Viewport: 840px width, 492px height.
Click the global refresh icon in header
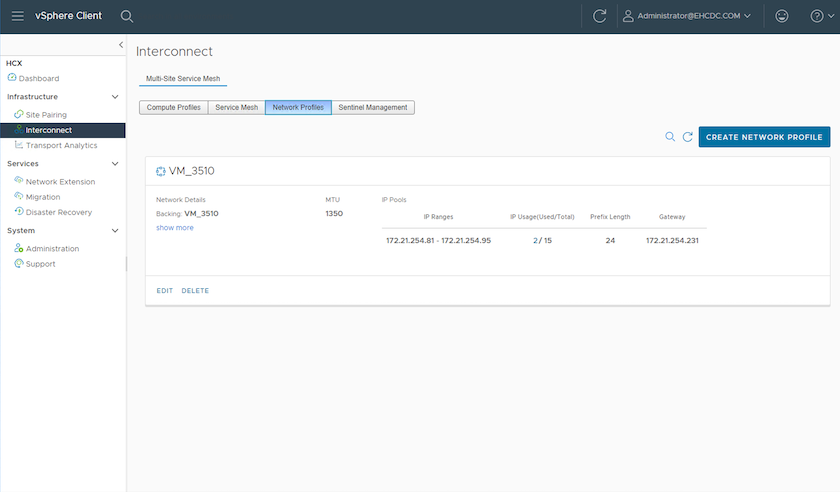[x=599, y=16]
